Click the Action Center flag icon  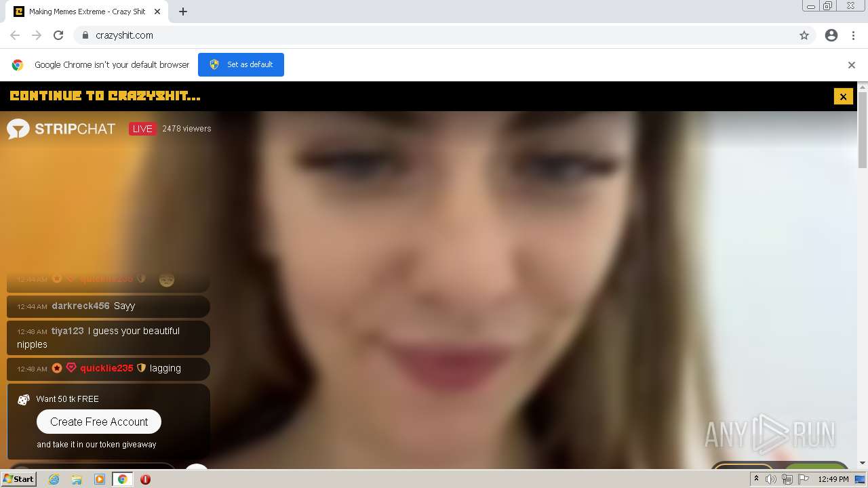(x=804, y=479)
